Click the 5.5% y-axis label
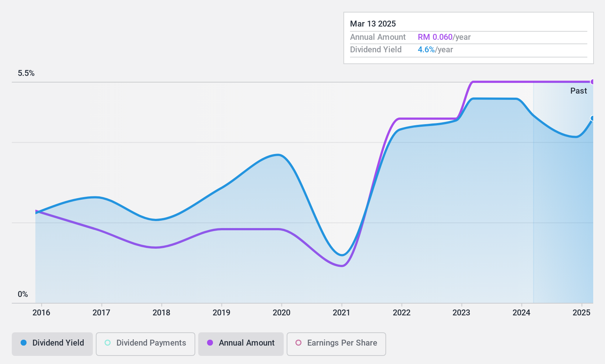605x364 pixels. [26, 73]
